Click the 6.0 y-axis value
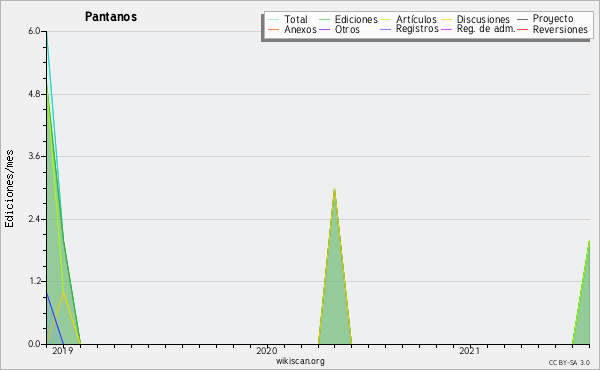Screen dimensions: 600x370 coord(34,31)
